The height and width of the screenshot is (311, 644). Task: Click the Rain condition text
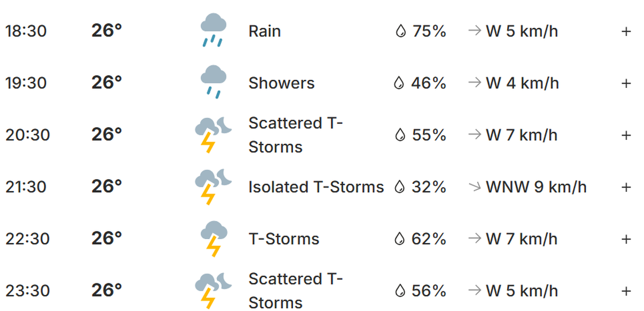click(x=265, y=31)
